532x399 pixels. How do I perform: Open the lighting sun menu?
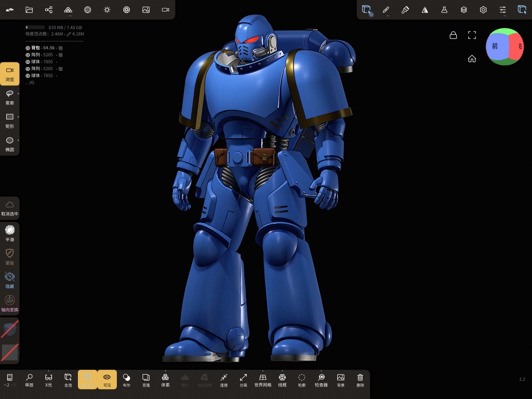[x=107, y=10]
